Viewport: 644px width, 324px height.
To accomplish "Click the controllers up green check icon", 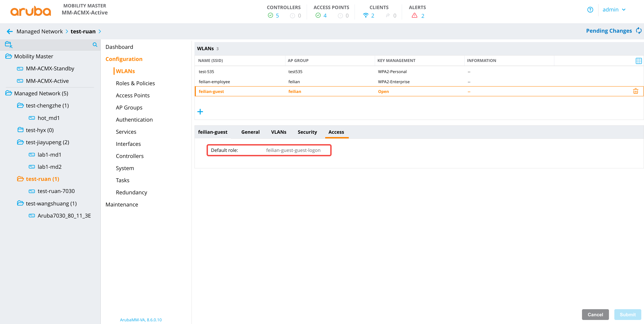I will pyautogui.click(x=270, y=15).
